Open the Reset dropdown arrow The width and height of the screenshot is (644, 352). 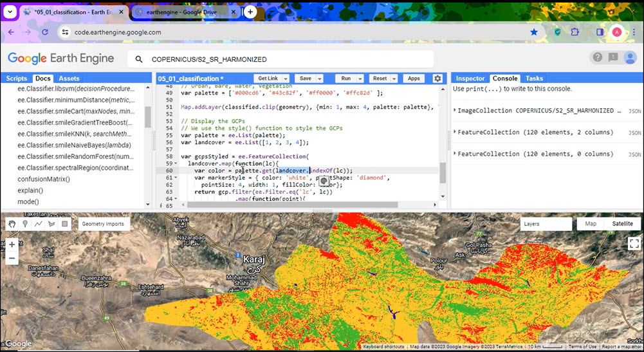[394, 79]
